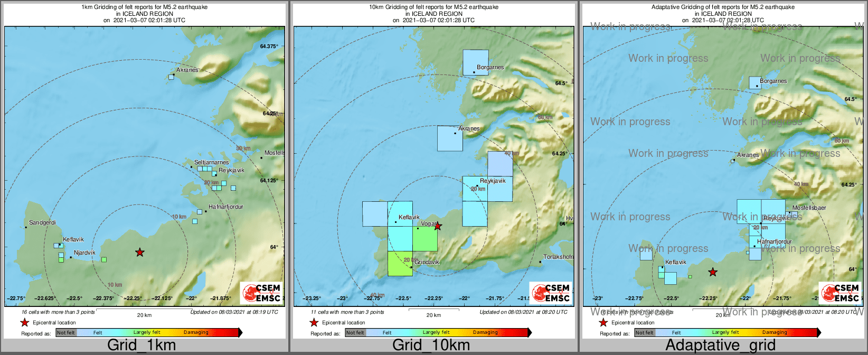Click the 'Reykjavik' label on the Grid_1km map
Viewport: 868px width, 355px height.
(x=231, y=170)
